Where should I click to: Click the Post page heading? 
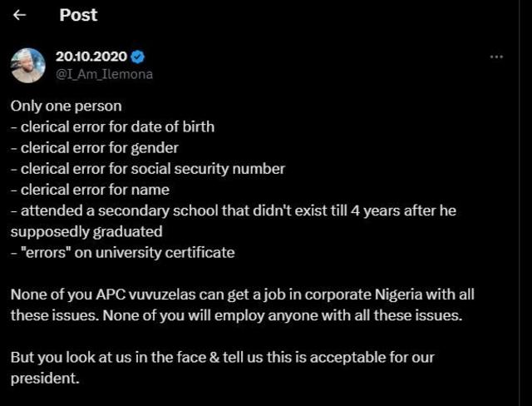tap(78, 15)
